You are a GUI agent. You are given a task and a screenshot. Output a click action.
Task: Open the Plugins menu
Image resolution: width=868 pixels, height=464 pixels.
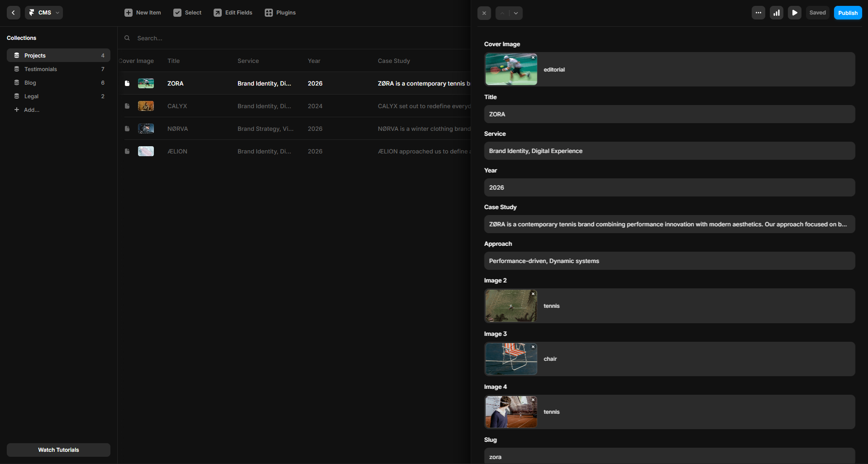pos(280,13)
